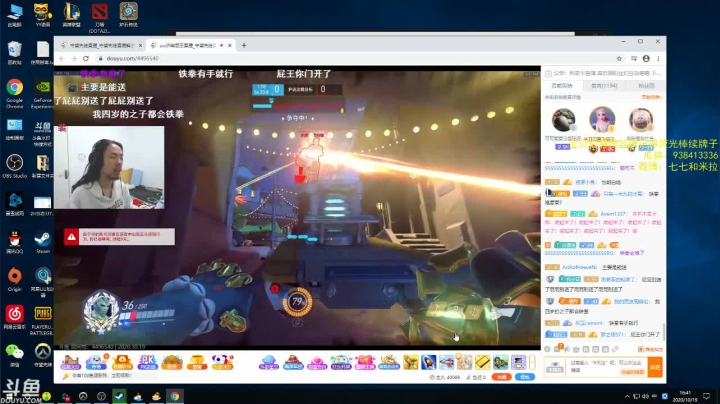Image resolution: width=720 pixels, height=404 pixels.
Task: Expand the gift list arrow
Action: (x=532, y=362)
